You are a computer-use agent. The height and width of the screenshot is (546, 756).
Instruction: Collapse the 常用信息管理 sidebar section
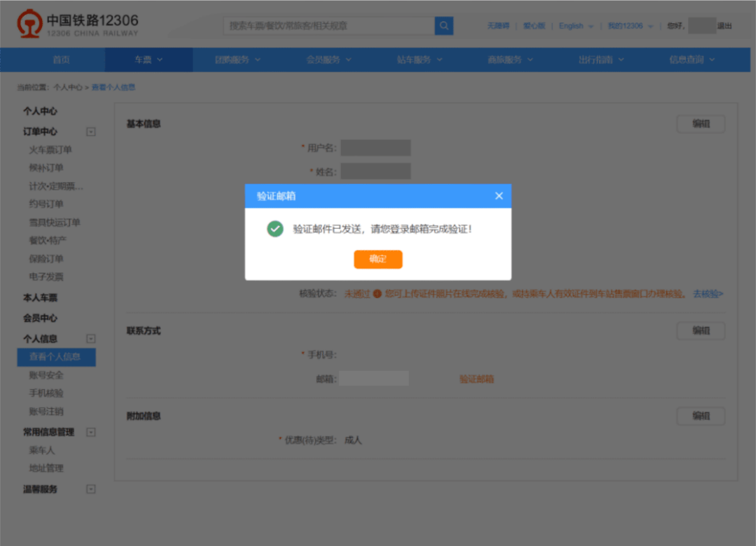pos(90,433)
